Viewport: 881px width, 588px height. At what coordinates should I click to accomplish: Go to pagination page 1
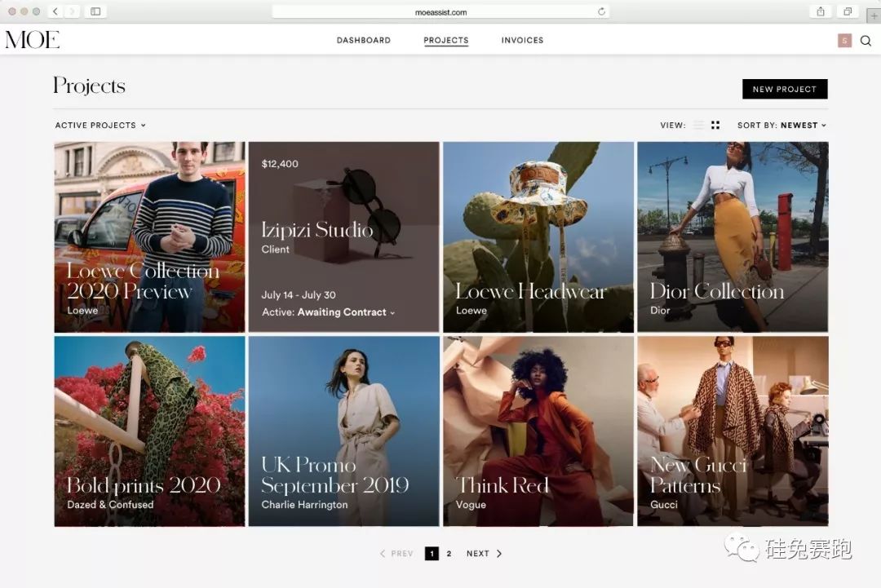point(432,553)
